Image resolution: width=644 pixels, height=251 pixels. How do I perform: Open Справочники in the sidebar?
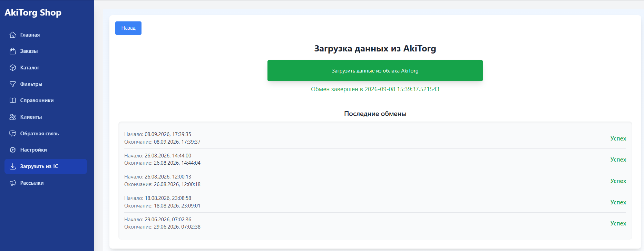(46, 100)
